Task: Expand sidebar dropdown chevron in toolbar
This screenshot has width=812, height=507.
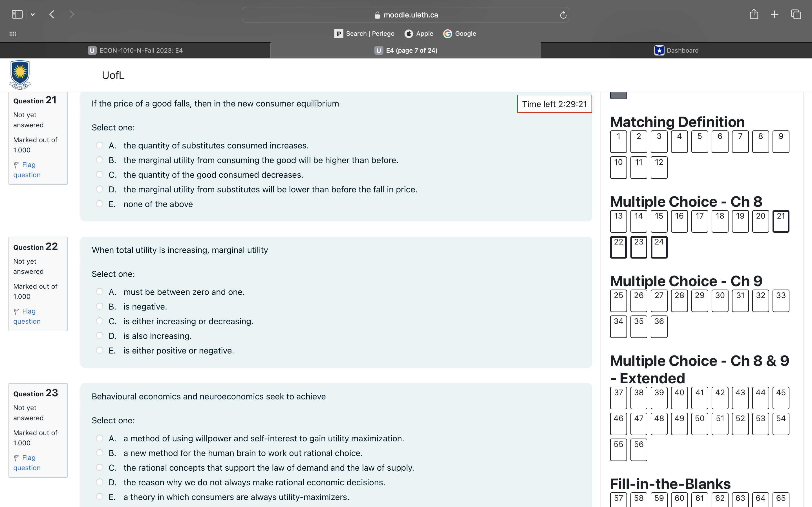Action: click(x=32, y=14)
